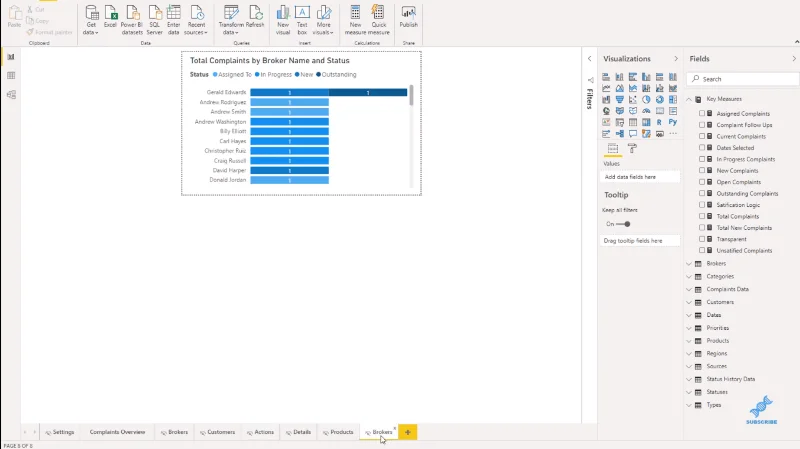Select the decomposition tree visual
Screen dimensions: 800x449
coord(619,134)
